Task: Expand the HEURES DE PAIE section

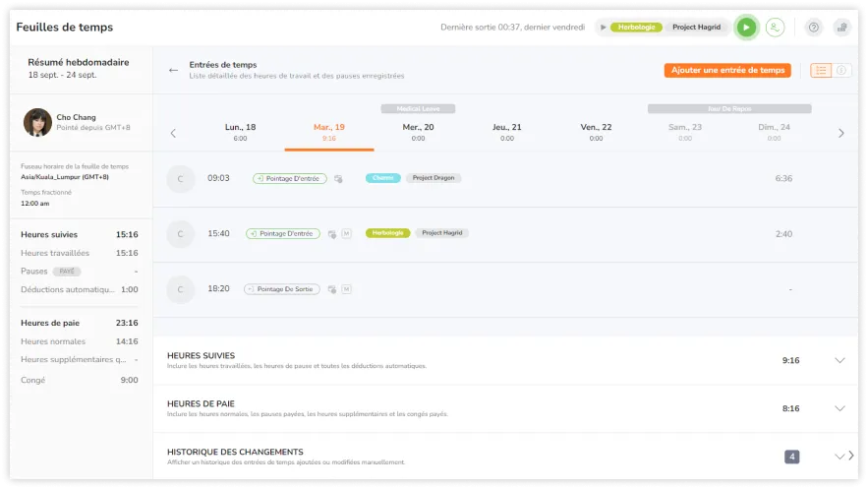Action: [x=839, y=408]
